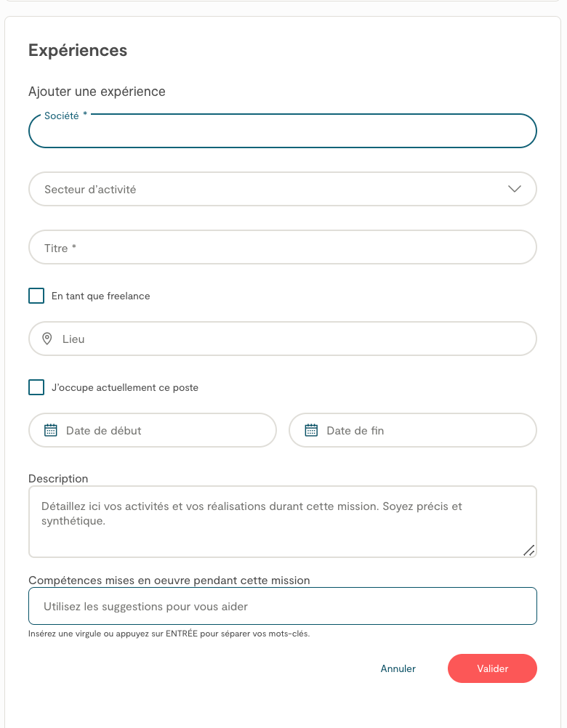Expand the sector list via the chevron arrow
Viewport: 567px width, 728px height.
pos(515,189)
